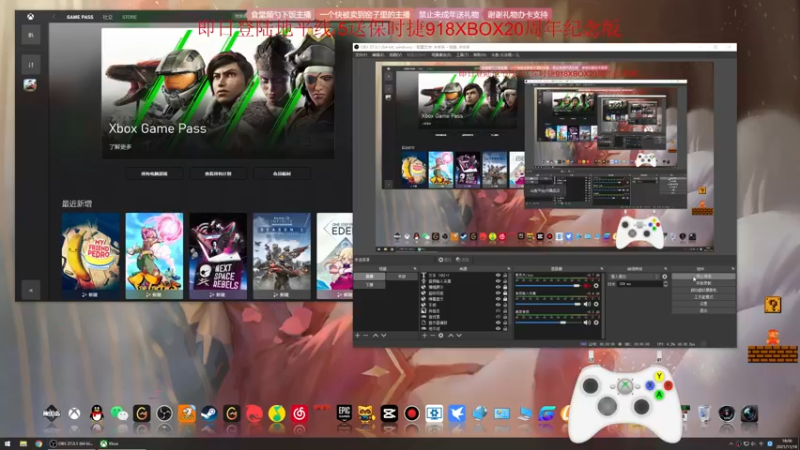The height and width of the screenshot is (450, 800).
Task: Go back using the Xbox app back arrow
Action: (54, 17)
